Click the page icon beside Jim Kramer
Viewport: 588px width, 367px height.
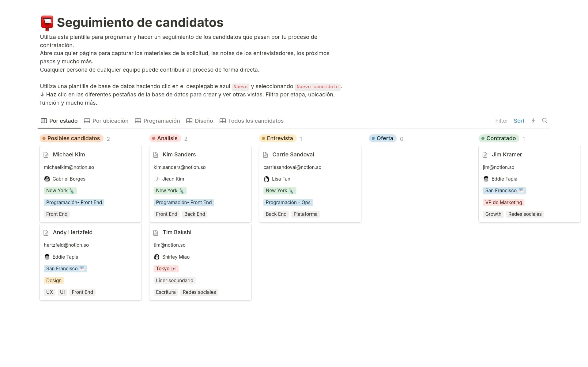[485, 155]
